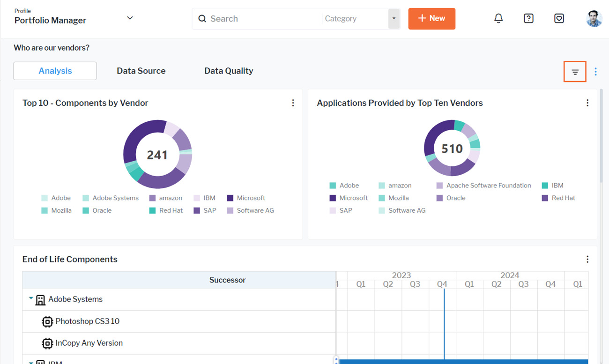Viewport: 609px width, 364px height.
Task: Toggle Adobe Systems legend swatch
Action: coord(86,198)
